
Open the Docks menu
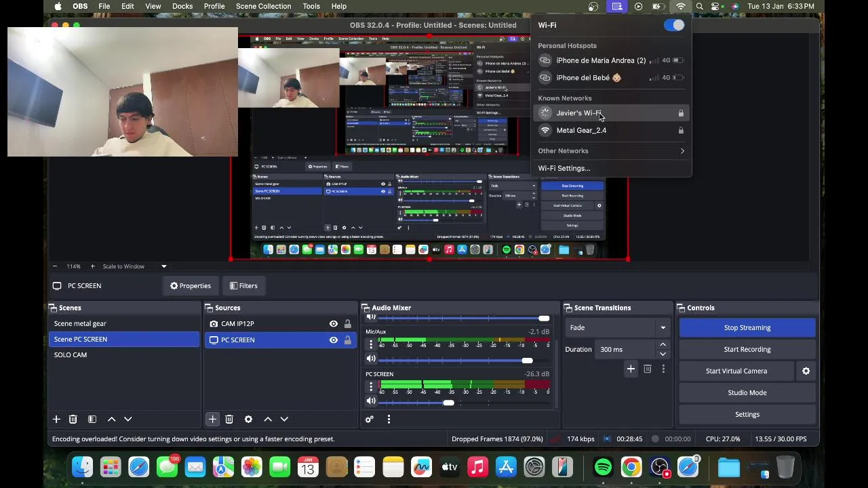click(x=182, y=6)
